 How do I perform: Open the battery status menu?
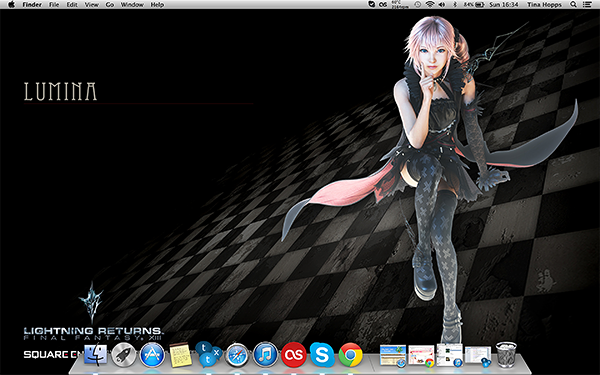coord(474,5)
